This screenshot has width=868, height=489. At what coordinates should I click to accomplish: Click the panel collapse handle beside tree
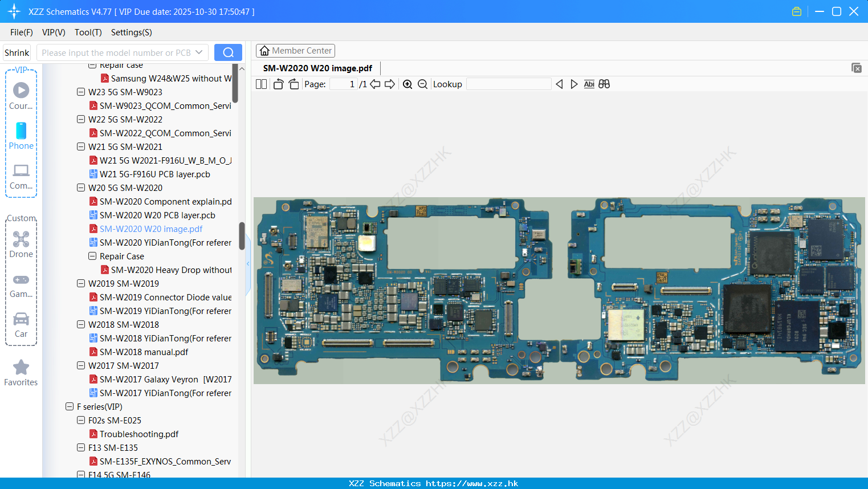pyautogui.click(x=248, y=264)
